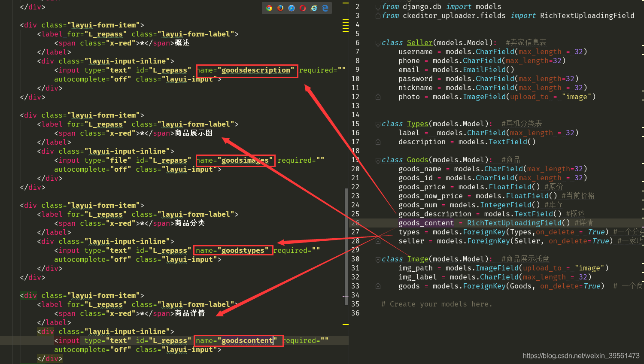The width and height of the screenshot is (644, 364).
Task: Collapse the Types class fold marker
Action: coord(378,124)
